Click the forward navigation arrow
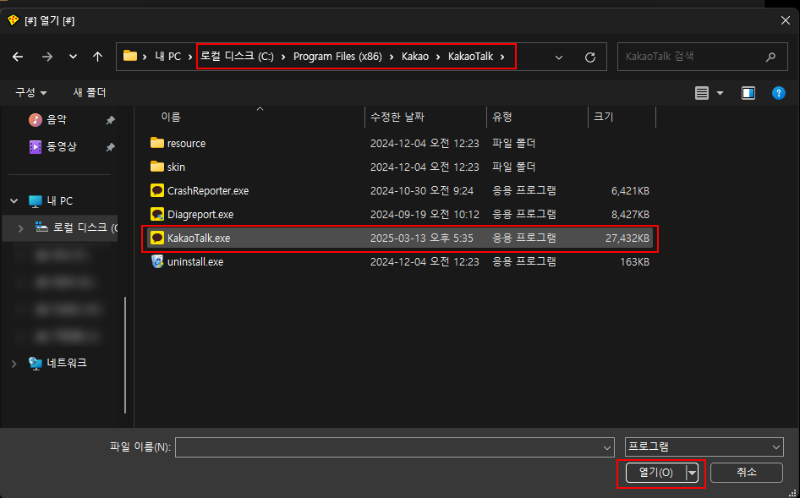Image resolution: width=800 pixels, height=498 pixels. pyautogui.click(x=47, y=57)
